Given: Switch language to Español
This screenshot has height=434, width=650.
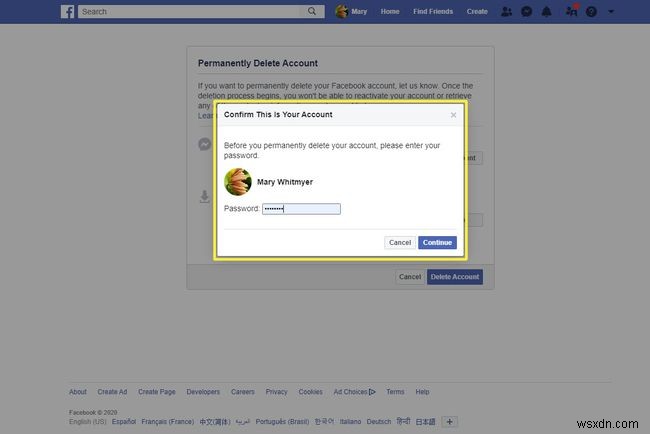Looking at the screenshot, I should click(x=124, y=422).
